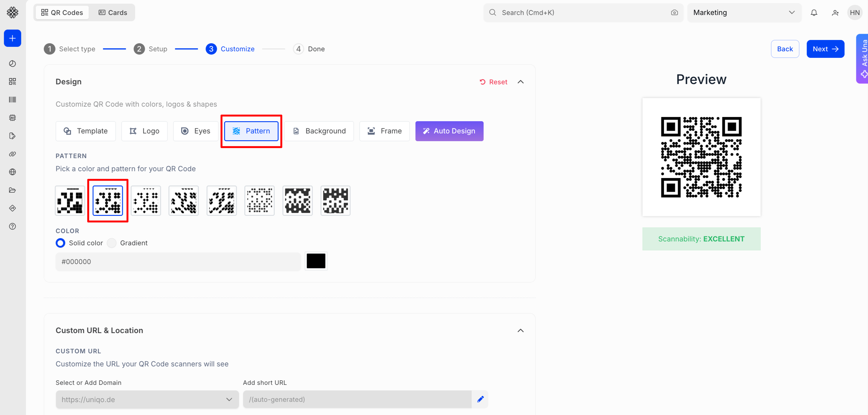Select the fifth slanted pattern thumbnail

pyautogui.click(x=222, y=201)
